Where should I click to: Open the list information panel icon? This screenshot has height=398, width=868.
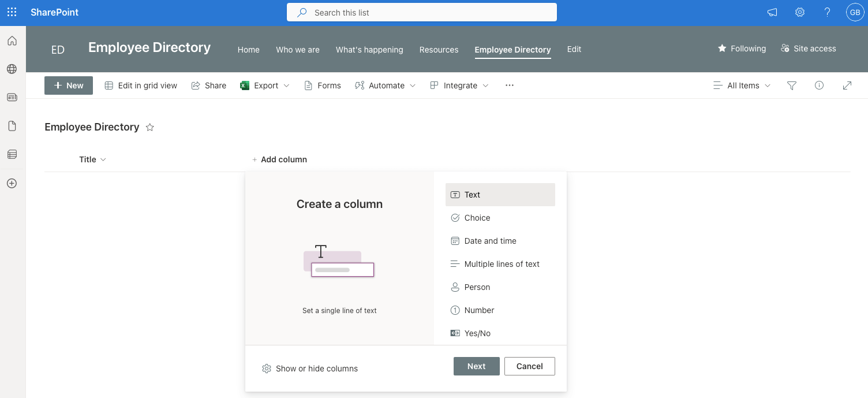[x=819, y=85]
